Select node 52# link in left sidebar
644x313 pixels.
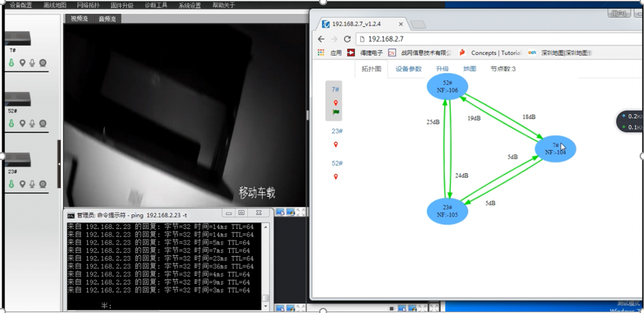337,163
